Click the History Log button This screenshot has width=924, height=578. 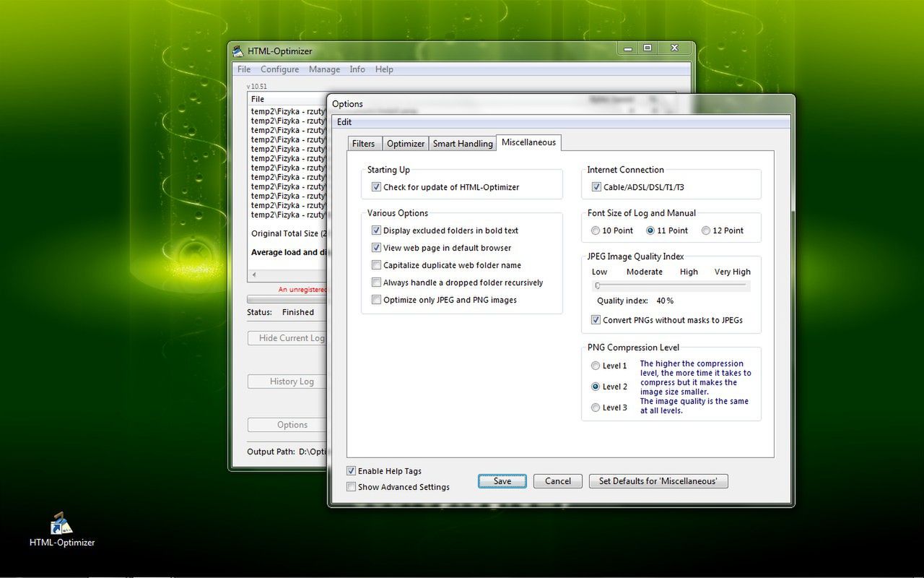click(288, 381)
